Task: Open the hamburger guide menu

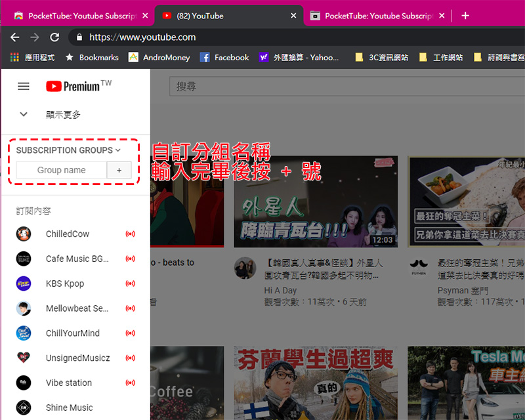Action: point(24,86)
